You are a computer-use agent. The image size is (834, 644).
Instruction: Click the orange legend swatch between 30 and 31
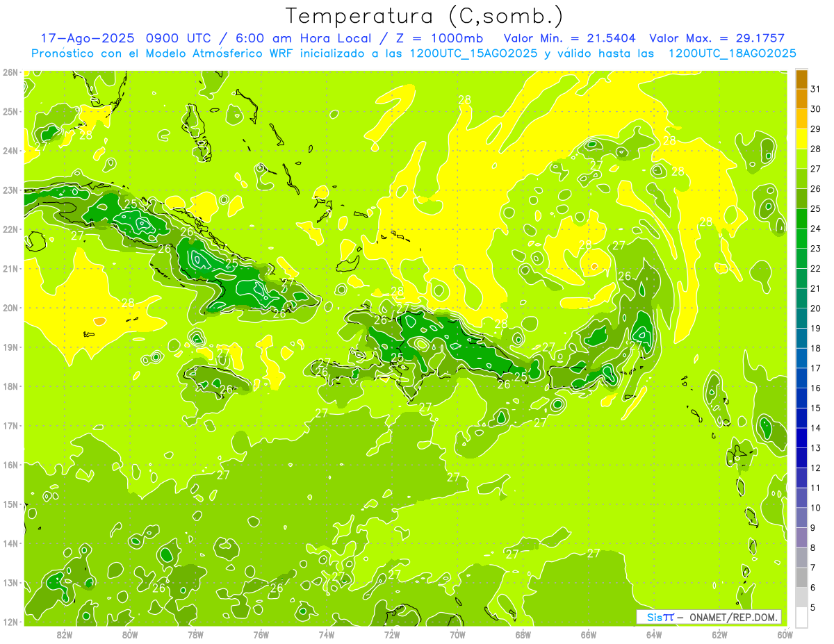pos(801,99)
